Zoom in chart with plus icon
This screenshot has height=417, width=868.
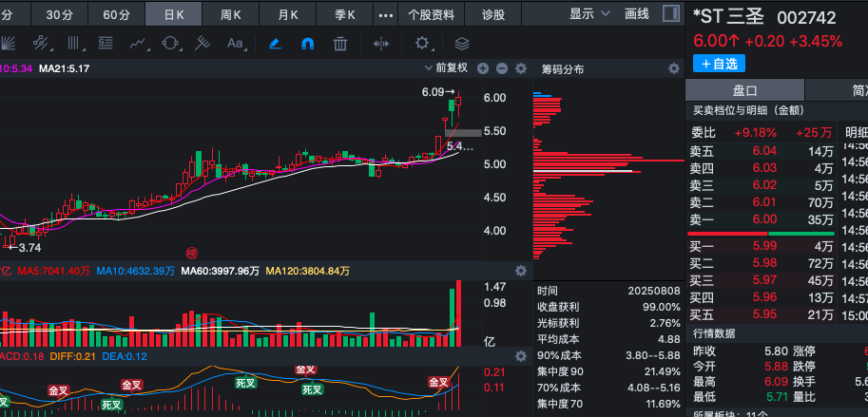point(483,68)
